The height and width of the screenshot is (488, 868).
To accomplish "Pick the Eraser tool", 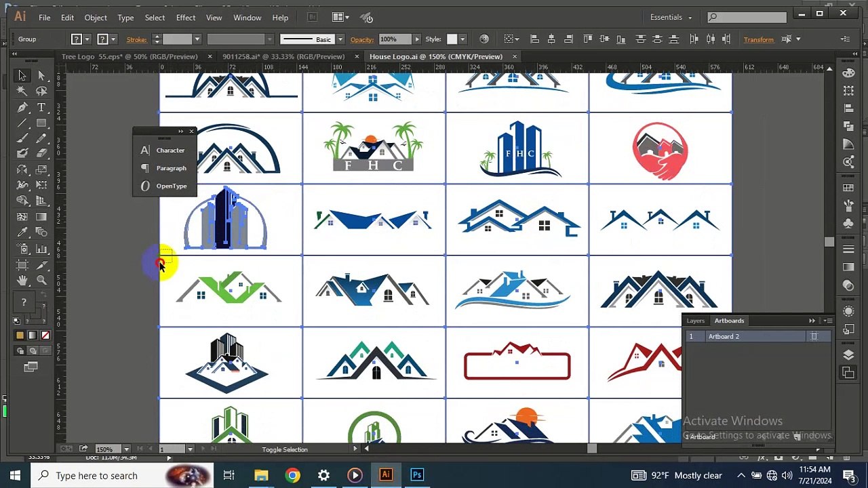I will pyautogui.click(x=41, y=154).
